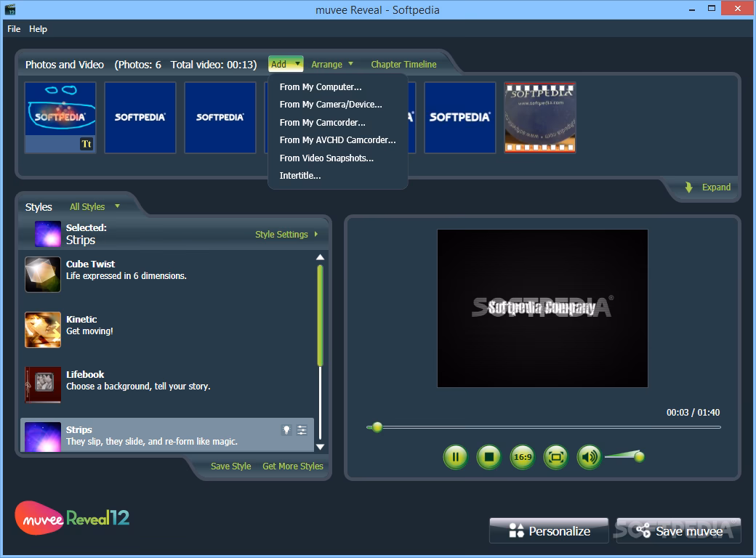This screenshot has width=756, height=558.
Task: Click the Strips style thumbnail in list
Action: (x=43, y=437)
